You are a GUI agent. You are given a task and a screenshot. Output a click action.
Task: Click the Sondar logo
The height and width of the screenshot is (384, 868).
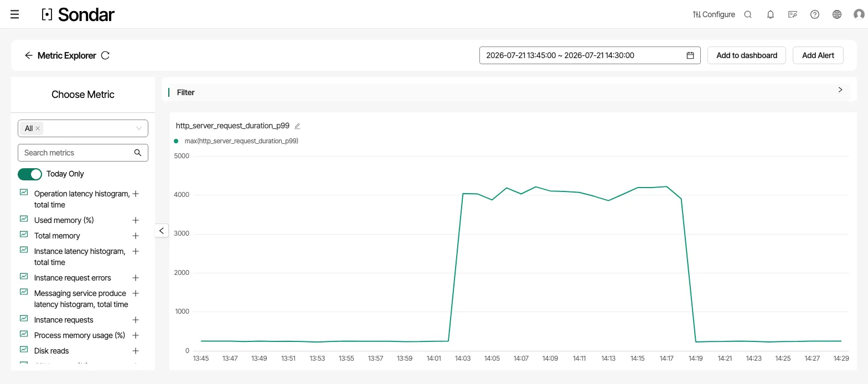[x=78, y=14]
